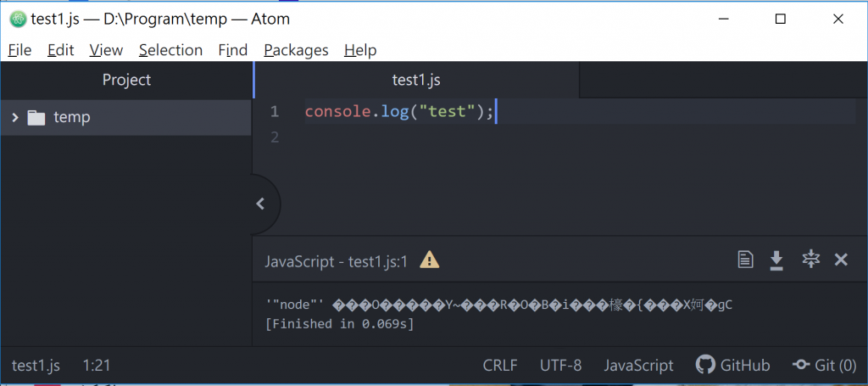Open the Find menu
Viewport: 868px width, 386px height.
tap(232, 50)
